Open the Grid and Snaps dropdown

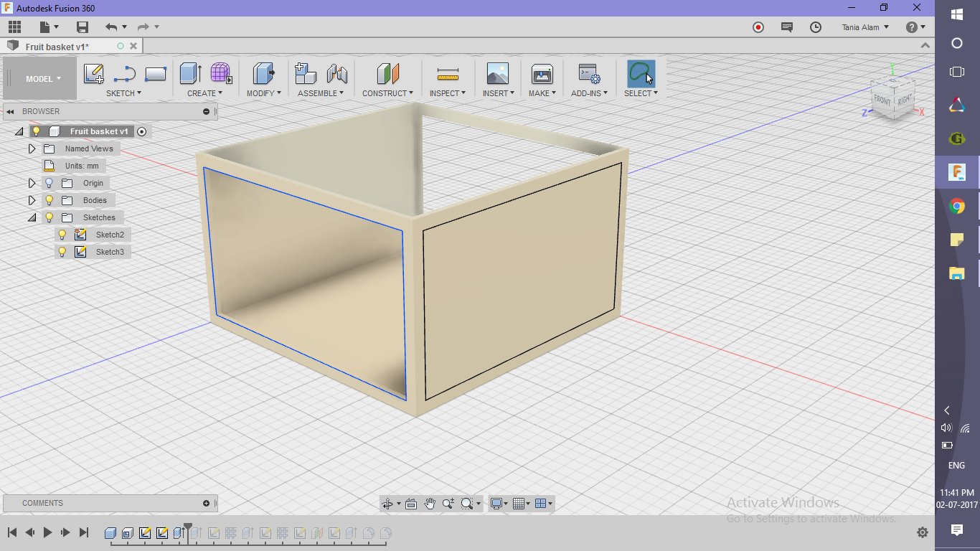pos(522,504)
